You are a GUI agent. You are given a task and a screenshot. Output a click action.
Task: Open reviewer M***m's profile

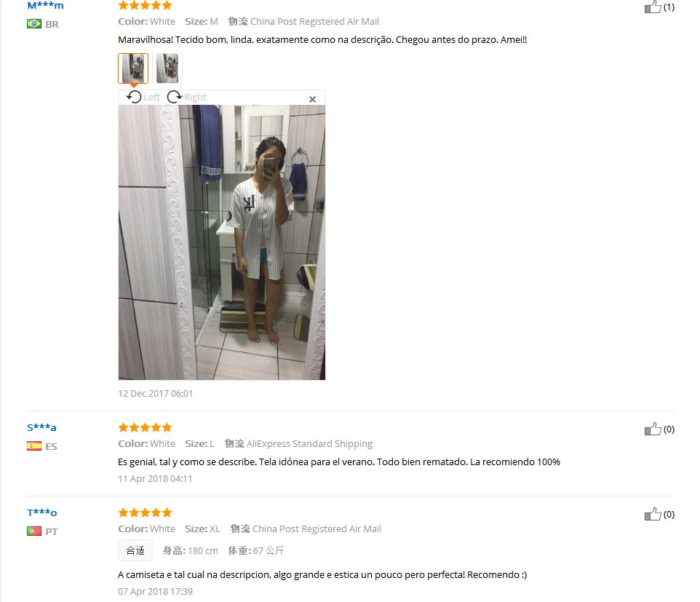click(x=45, y=6)
